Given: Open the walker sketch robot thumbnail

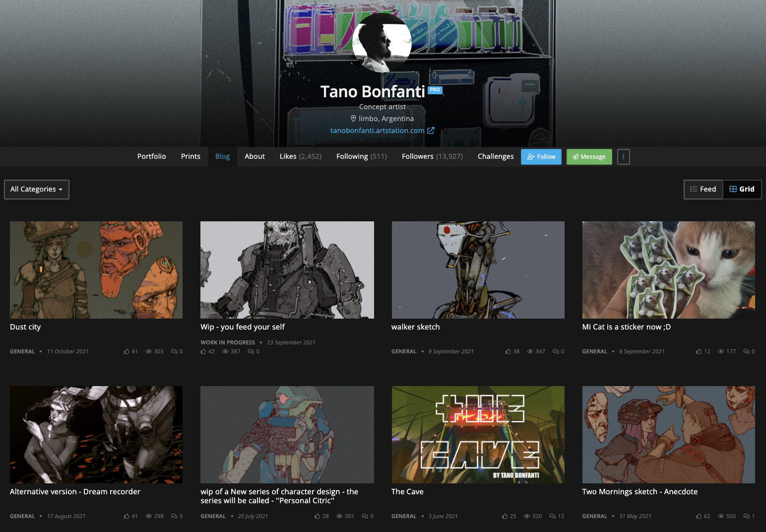Looking at the screenshot, I should [478, 270].
